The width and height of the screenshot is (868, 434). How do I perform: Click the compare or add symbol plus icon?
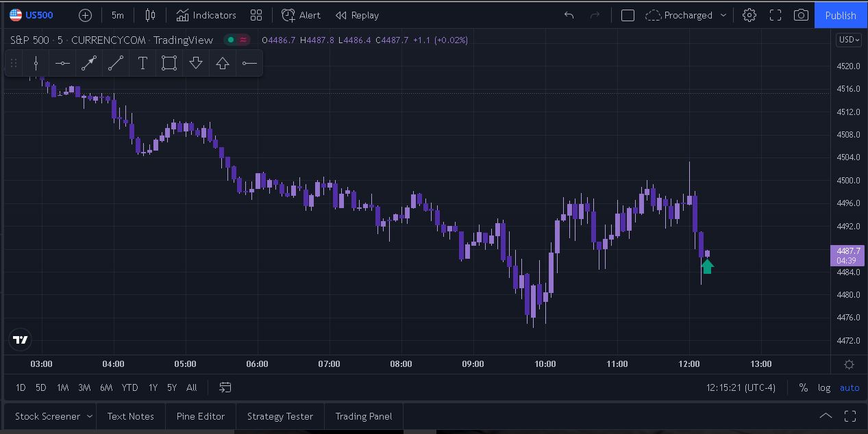(x=85, y=15)
